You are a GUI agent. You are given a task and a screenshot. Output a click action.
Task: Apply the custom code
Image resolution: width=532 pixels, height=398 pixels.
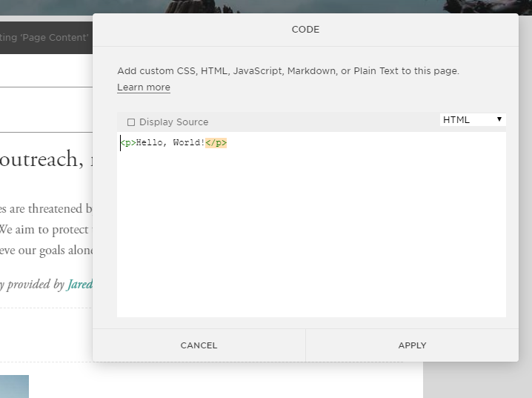(x=412, y=345)
